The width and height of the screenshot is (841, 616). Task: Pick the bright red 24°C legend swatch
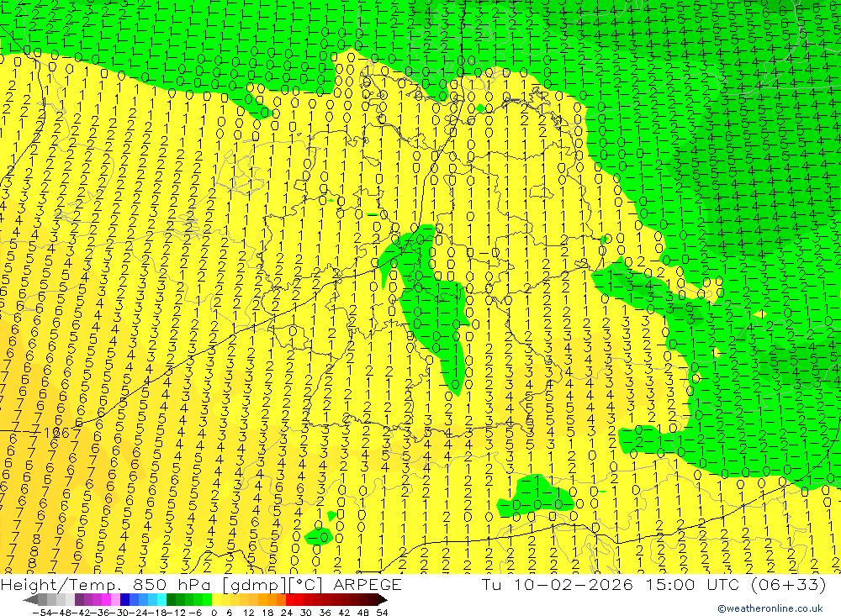point(290,600)
